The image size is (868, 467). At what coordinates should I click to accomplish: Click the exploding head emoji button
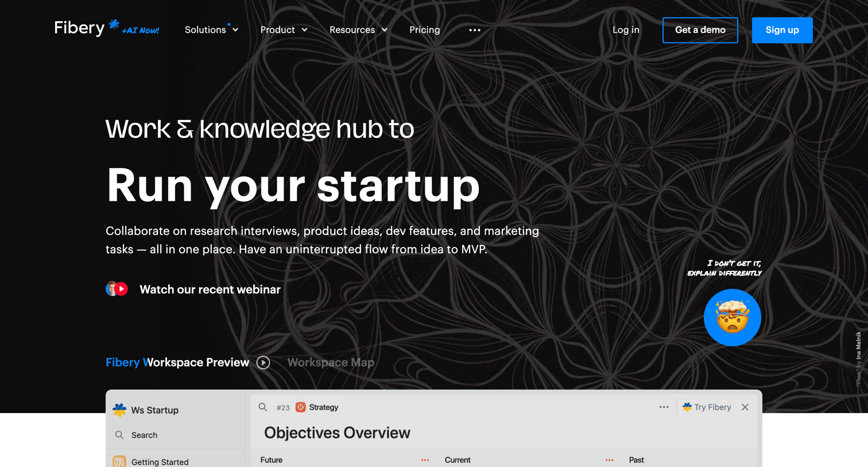click(732, 317)
